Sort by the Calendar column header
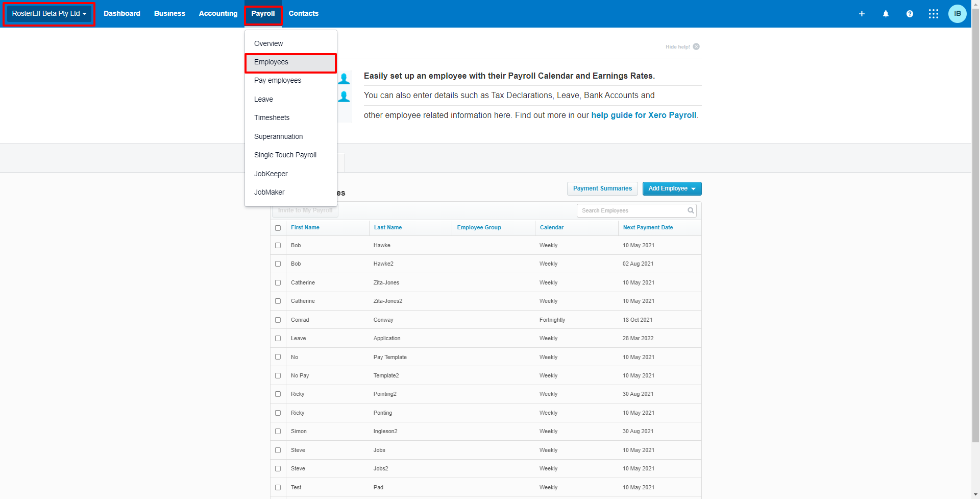The image size is (980, 499). [552, 228]
